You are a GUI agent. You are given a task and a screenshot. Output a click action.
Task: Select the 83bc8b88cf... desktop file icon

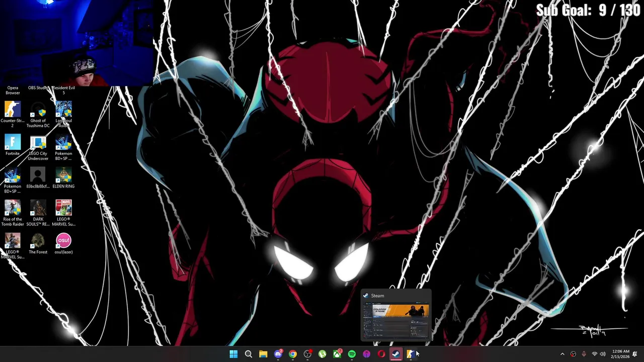coord(38,178)
